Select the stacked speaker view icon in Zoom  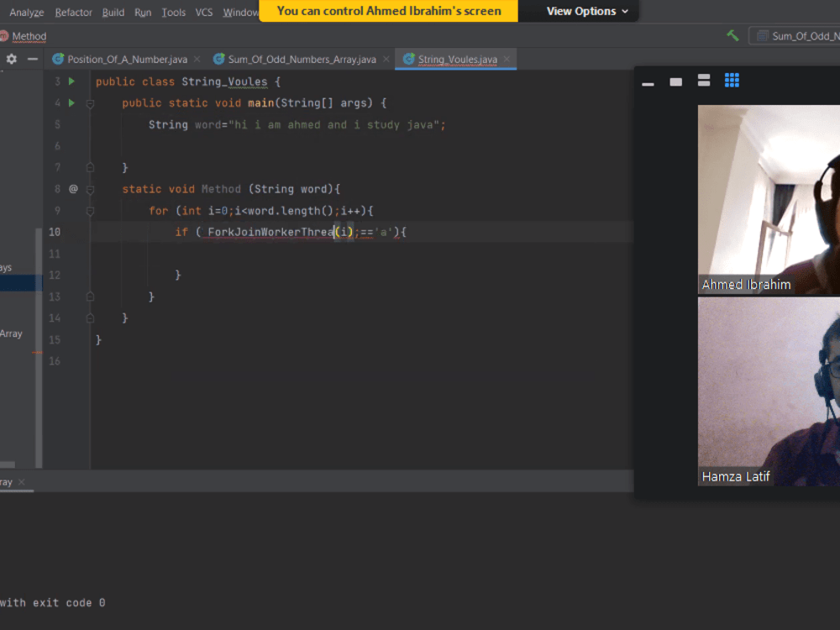(703, 80)
